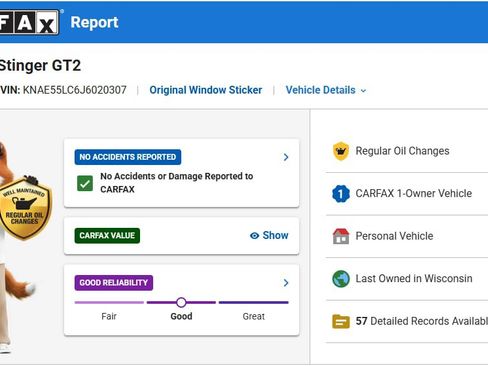Select the 57 Detailed Records Available text
Screen dimensions: 488x366
click(x=422, y=321)
